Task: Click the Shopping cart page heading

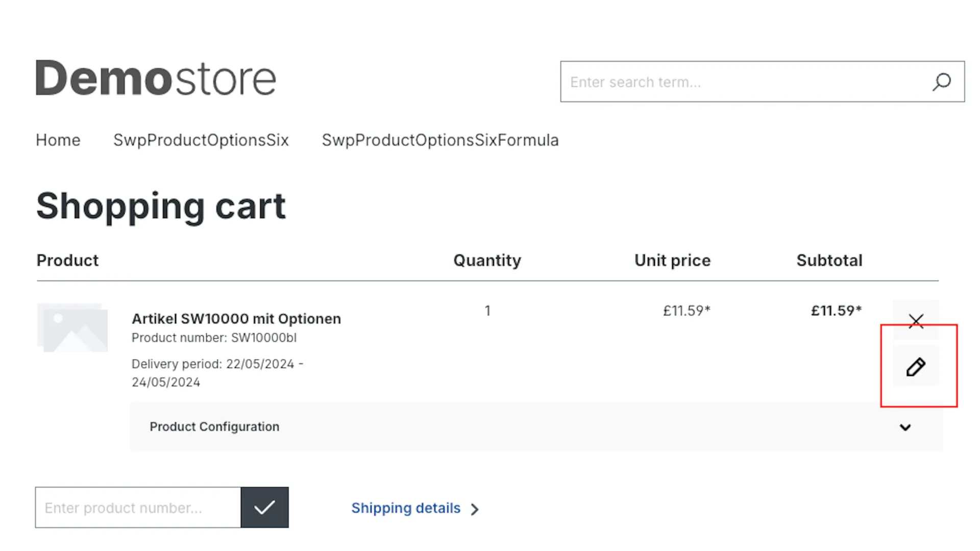Action: pyautogui.click(x=161, y=206)
